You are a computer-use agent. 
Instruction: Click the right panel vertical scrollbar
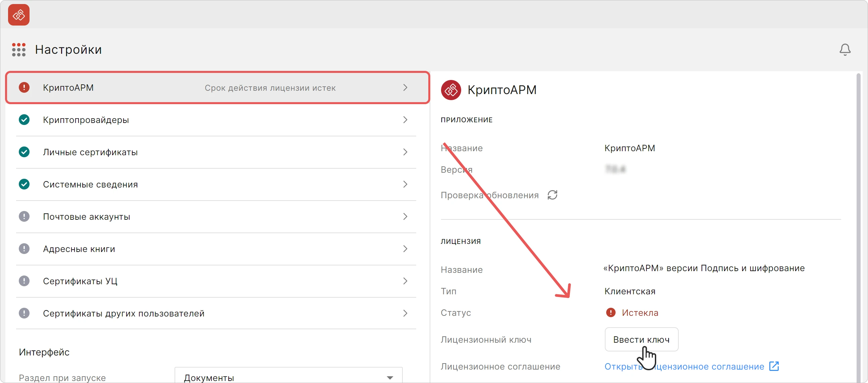click(858, 226)
